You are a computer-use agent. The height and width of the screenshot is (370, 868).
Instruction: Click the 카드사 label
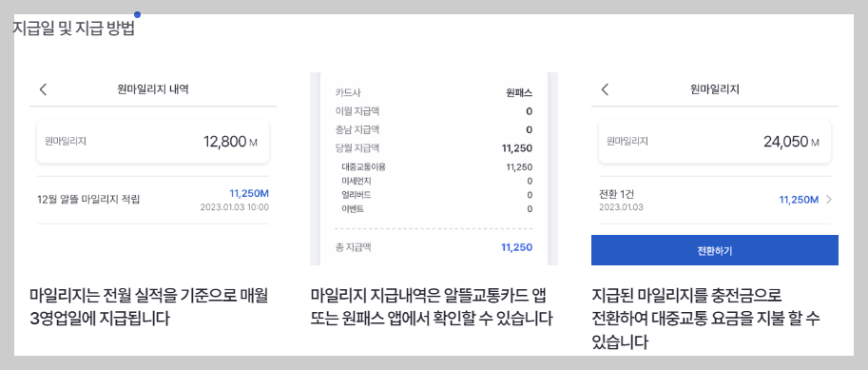348,92
